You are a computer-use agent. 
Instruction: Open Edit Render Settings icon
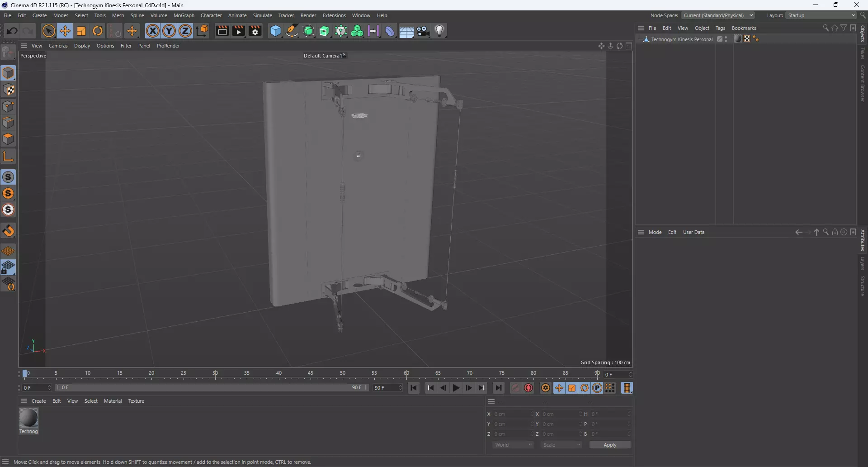pos(255,31)
